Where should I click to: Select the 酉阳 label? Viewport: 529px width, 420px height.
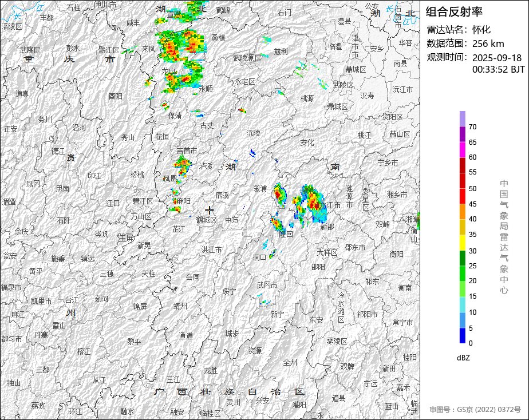tap(116, 96)
